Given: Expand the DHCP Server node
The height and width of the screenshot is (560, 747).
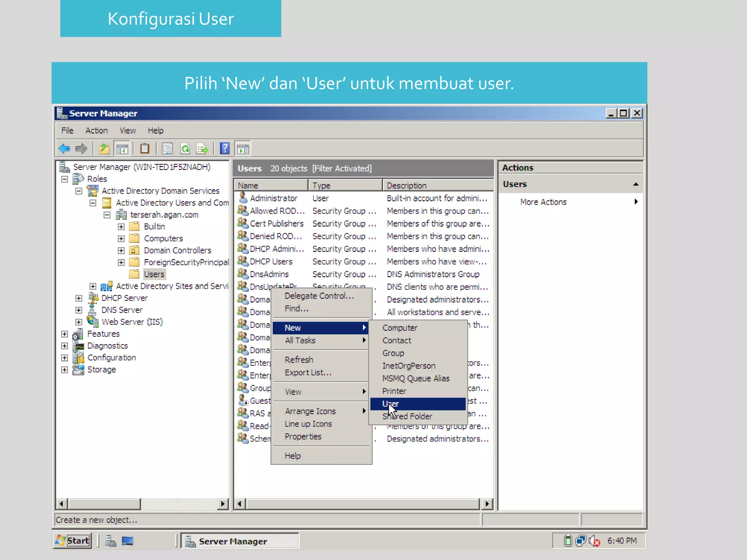Looking at the screenshot, I should pyautogui.click(x=79, y=298).
